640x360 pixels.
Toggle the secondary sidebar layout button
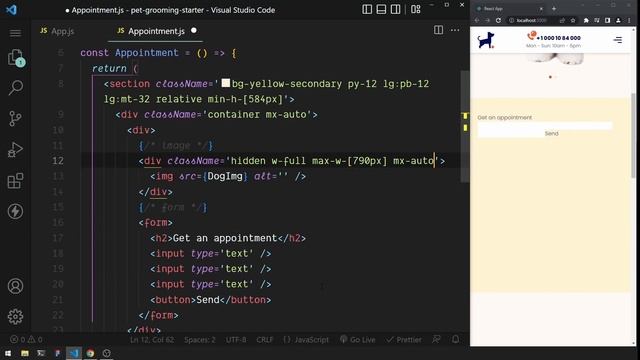coord(396,9)
